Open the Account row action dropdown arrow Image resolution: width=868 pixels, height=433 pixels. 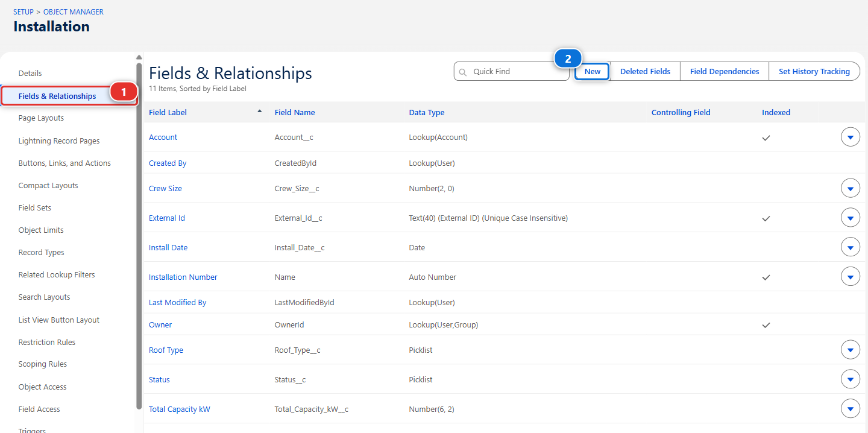click(x=851, y=137)
